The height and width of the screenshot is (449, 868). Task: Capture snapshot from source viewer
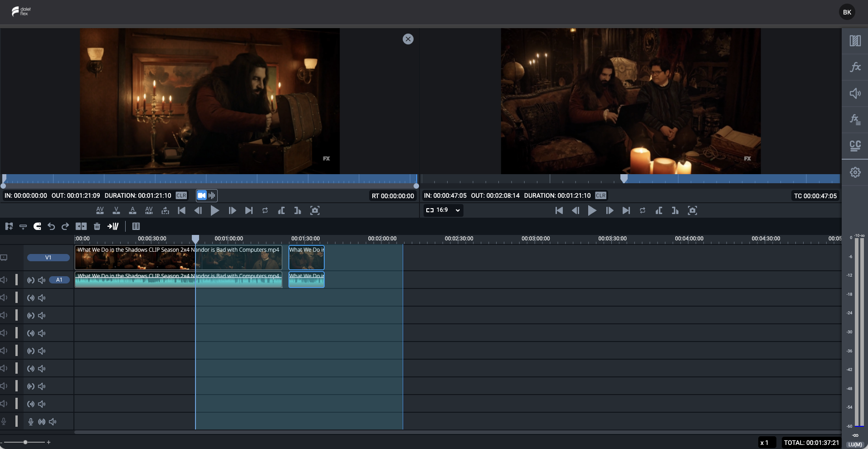click(315, 210)
